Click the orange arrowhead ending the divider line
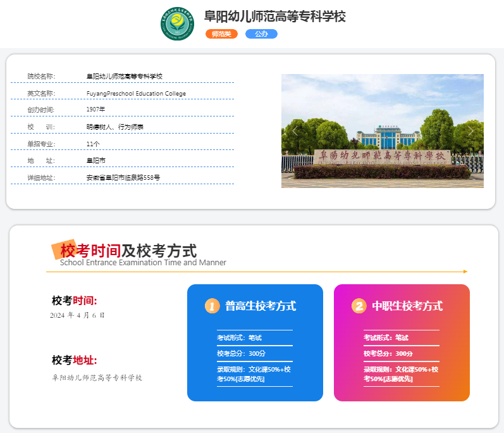 pyautogui.click(x=465, y=272)
